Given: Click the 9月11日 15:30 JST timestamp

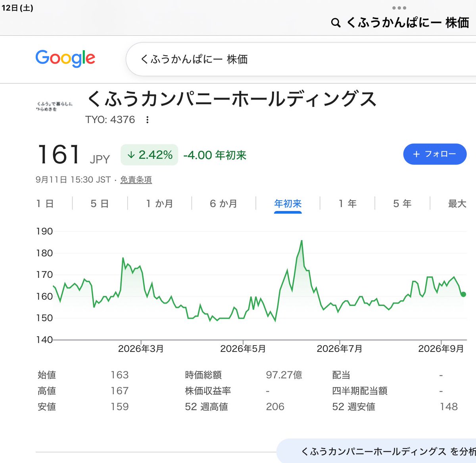Looking at the screenshot, I should 73,180.
